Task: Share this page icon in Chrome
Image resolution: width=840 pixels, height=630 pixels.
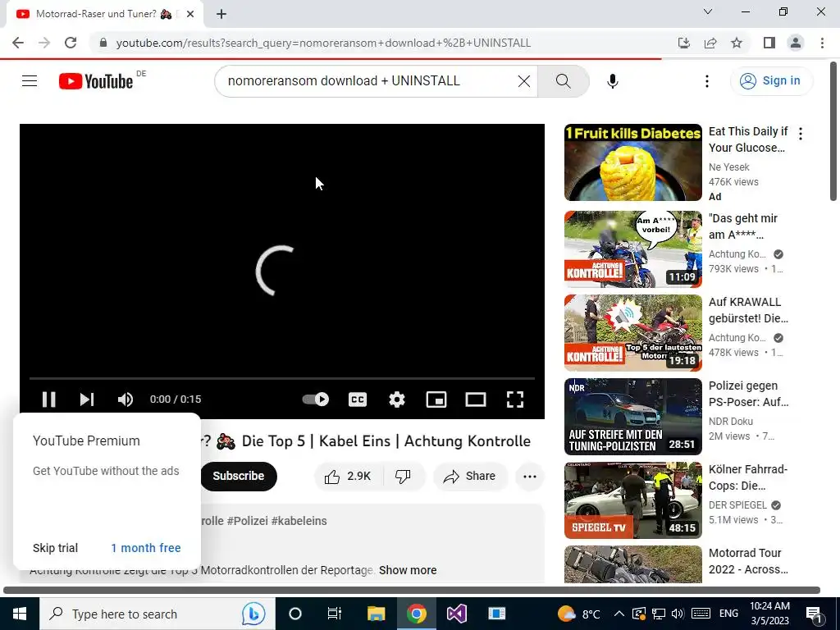Action: (x=710, y=43)
